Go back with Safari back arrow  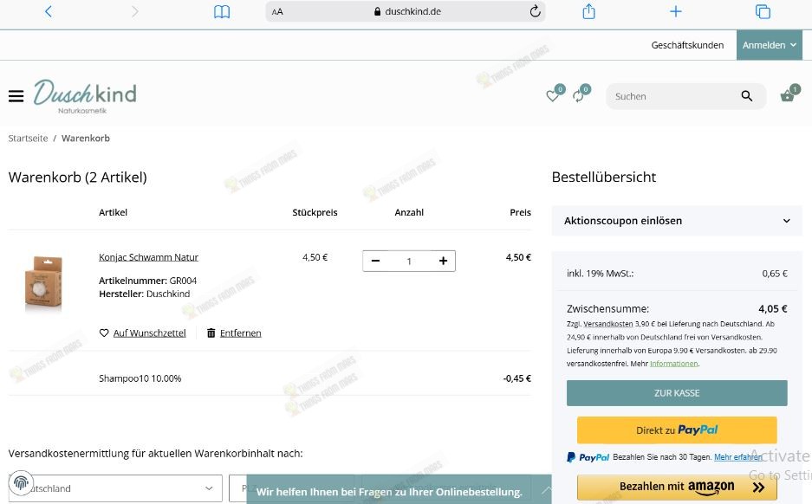[49, 11]
